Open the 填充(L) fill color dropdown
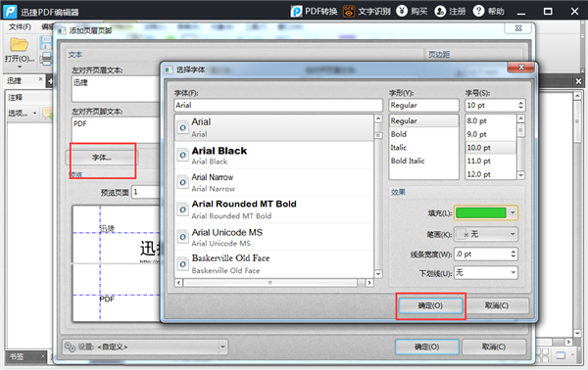Viewport: 588px width, 370px height. (513, 213)
